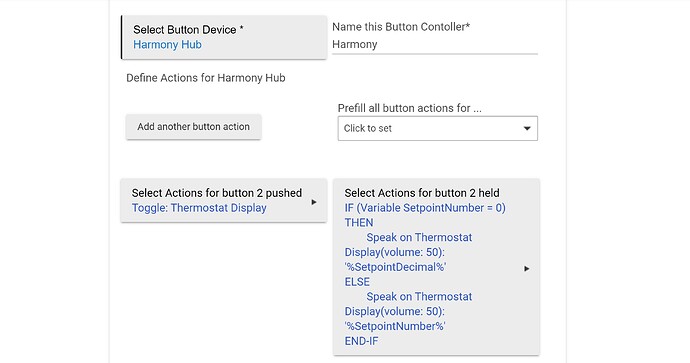690x363 pixels.
Task: Click the arrow icon beside button 2 pushed
Action: (314, 202)
